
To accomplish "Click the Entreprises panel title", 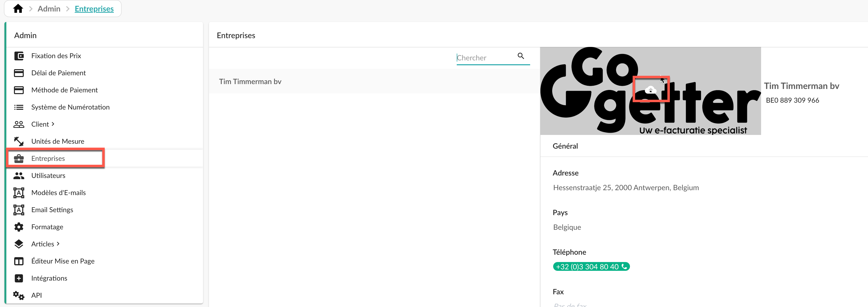I will pyautogui.click(x=236, y=36).
